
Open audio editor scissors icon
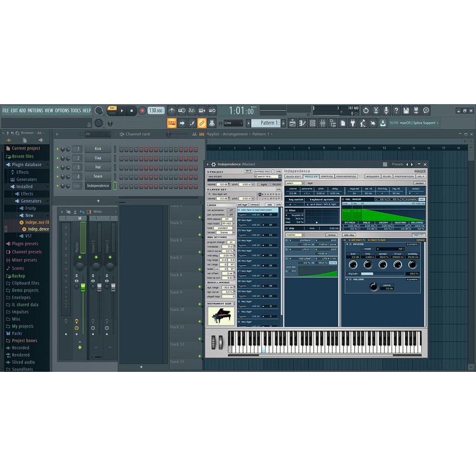click(376, 111)
